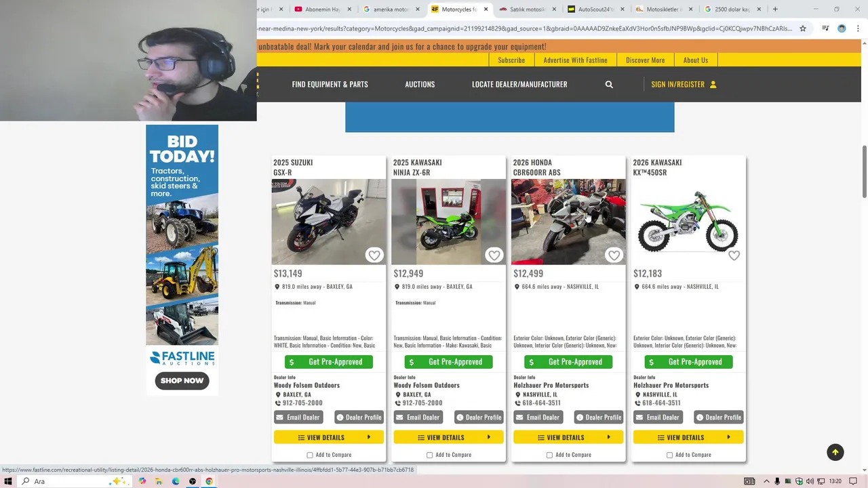Get Pre-Approved for the Kawasaki KX450SR
This screenshot has height=488, width=868.
(688, 362)
